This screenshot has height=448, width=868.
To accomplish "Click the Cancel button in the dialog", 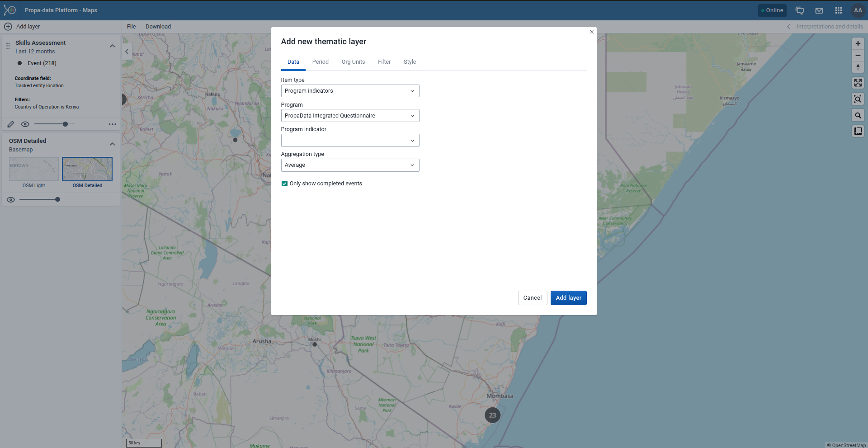I will click(x=533, y=297).
